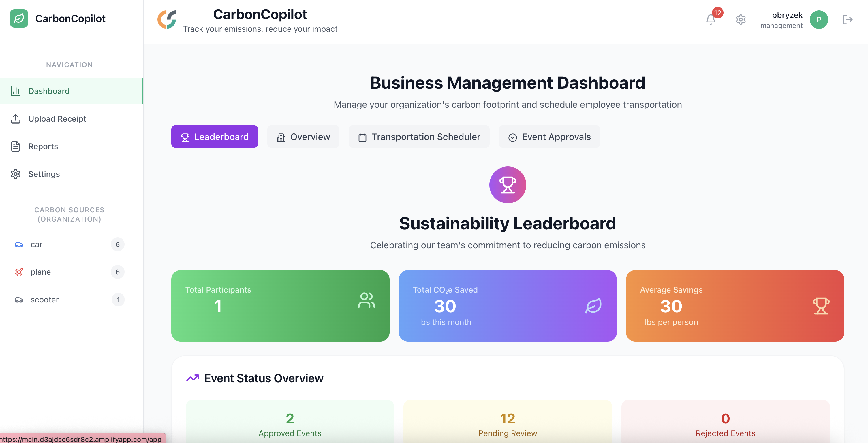
Task: Select the scooter carbon source
Action: [44, 300]
